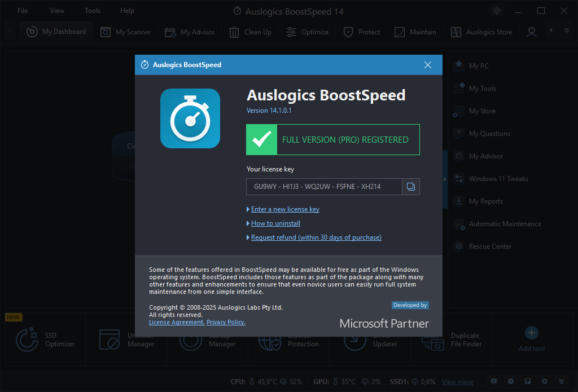
Task: Open the License Agreement link
Action: click(x=177, y=323)
